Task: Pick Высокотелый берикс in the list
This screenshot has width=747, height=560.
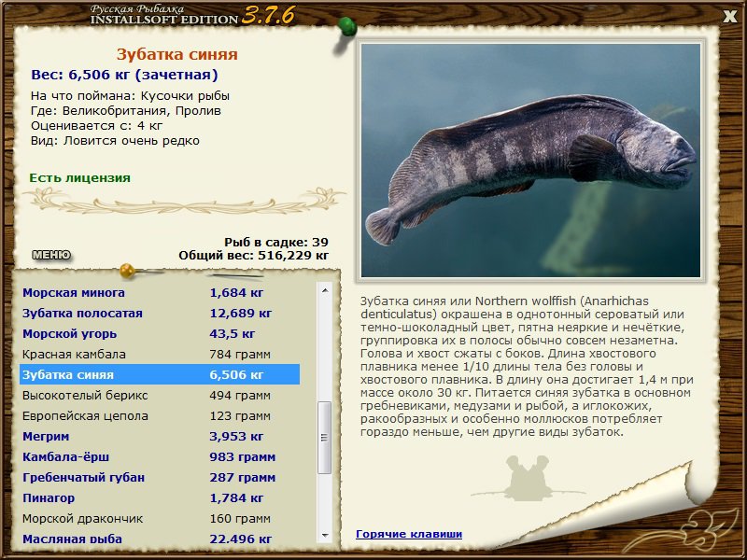Action: coord(85,396)
